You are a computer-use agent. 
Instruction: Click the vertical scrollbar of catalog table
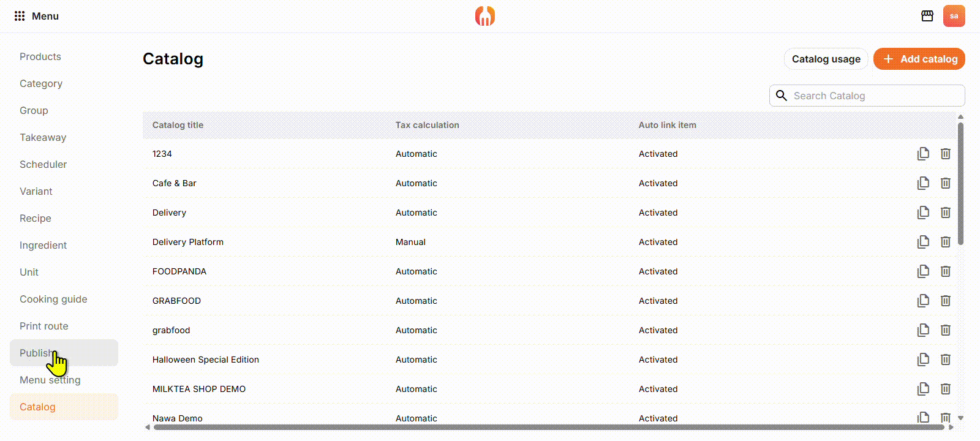pos(960,184)
